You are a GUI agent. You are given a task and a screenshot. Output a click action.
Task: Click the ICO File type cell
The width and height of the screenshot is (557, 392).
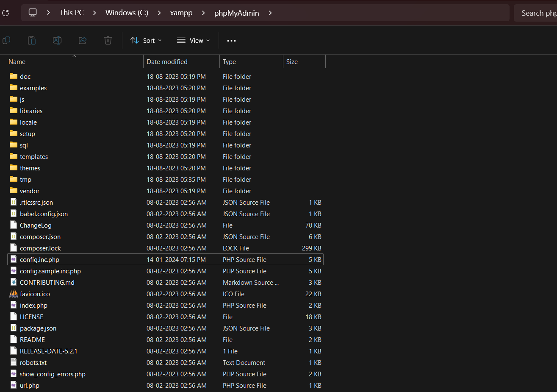(233, 294)
